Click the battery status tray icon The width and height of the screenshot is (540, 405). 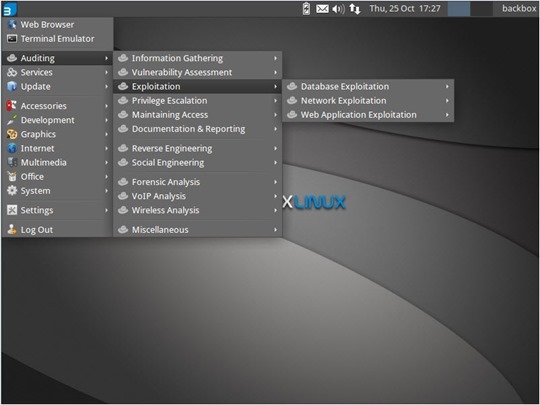click(306, 9)
